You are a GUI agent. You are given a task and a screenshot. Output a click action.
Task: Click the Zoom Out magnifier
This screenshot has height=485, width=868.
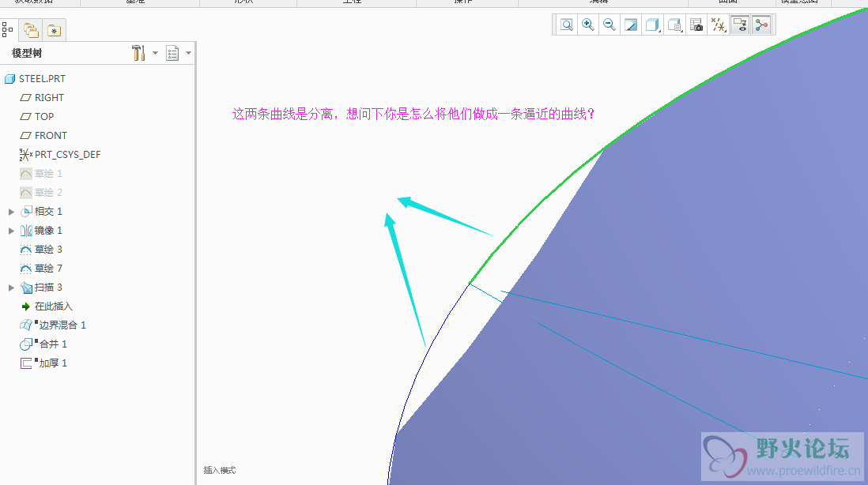tap(609, 25)
